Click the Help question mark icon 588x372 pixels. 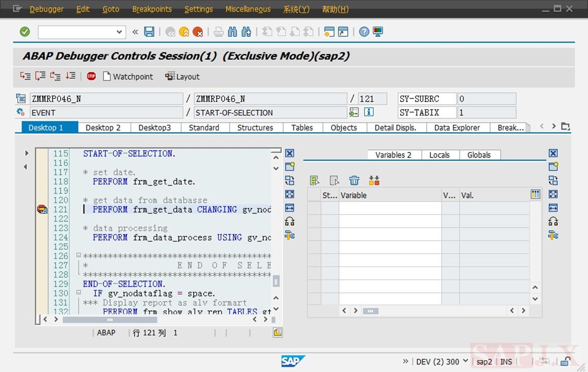364,32
